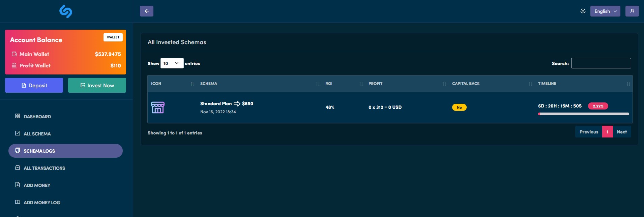Select Schema Logs sidebar item
Screen dimensions: 644x217
coord(65,151)
